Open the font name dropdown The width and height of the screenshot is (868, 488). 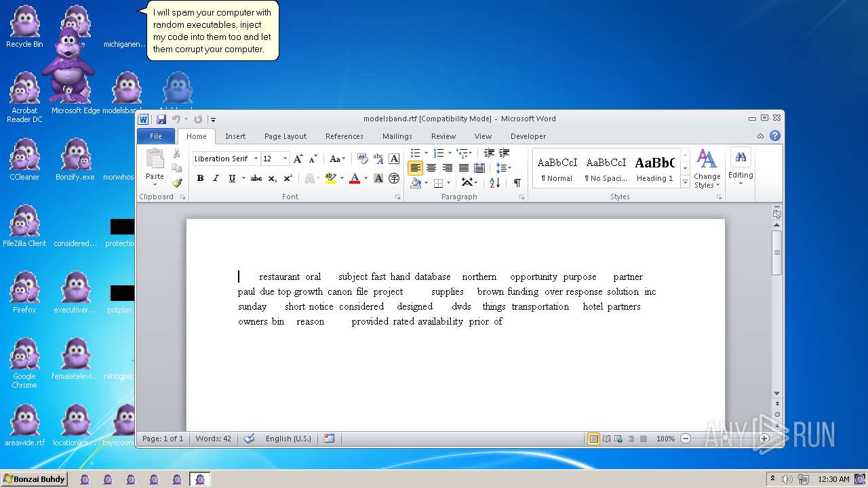pyautogui.click(x=256, y=159)
